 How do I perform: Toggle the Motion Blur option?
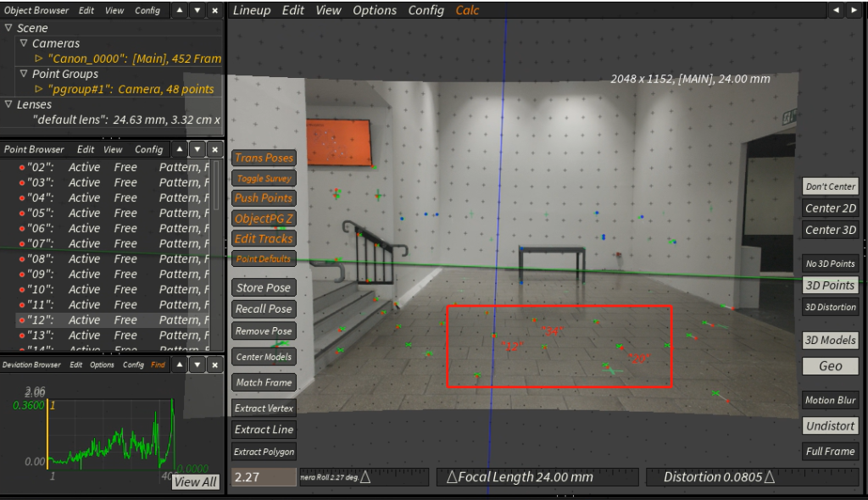[831, 400]
